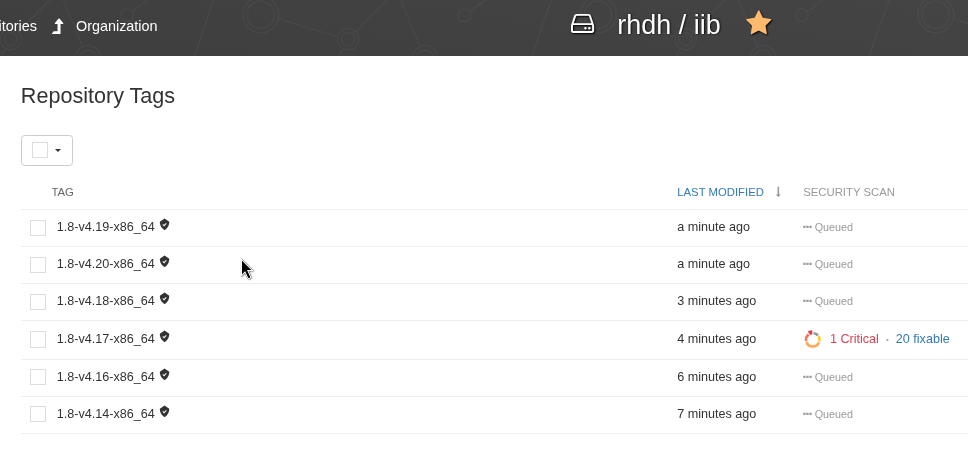This screenshot has height=466, width=968.
Task: Click the Security Scan column header
Action: 848,192
